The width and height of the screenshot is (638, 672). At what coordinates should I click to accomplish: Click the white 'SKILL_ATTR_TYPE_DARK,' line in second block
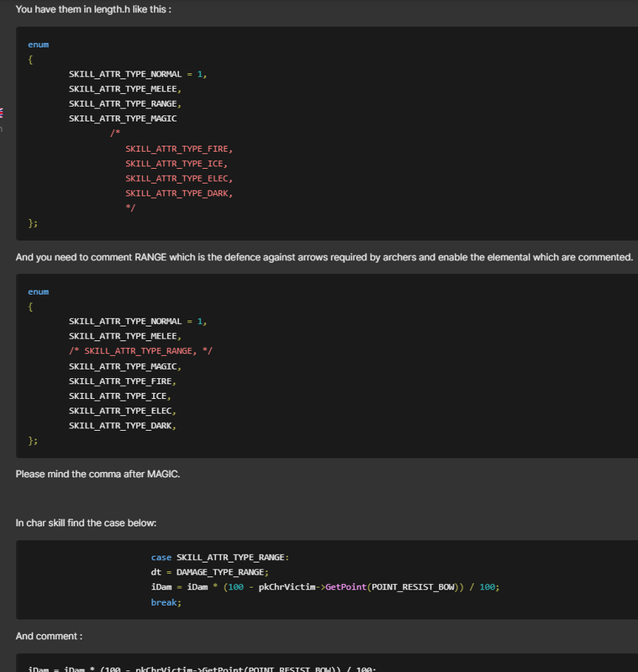coord(122,426)
